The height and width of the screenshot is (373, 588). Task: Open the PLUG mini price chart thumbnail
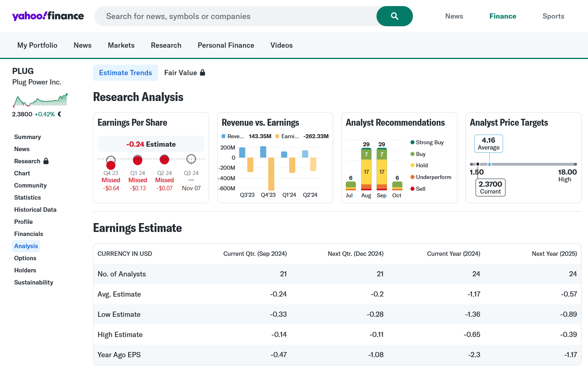[x=40, y=100]
